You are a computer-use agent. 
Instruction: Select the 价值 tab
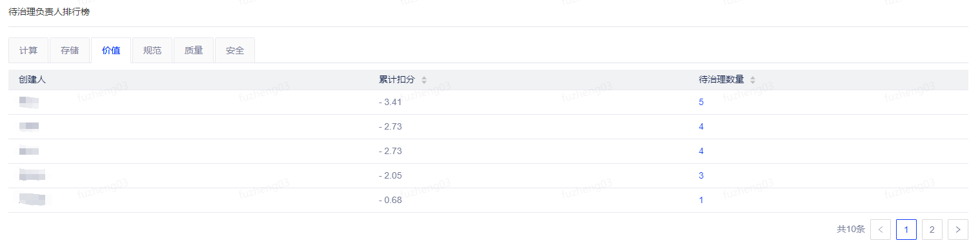click(111, 50)
